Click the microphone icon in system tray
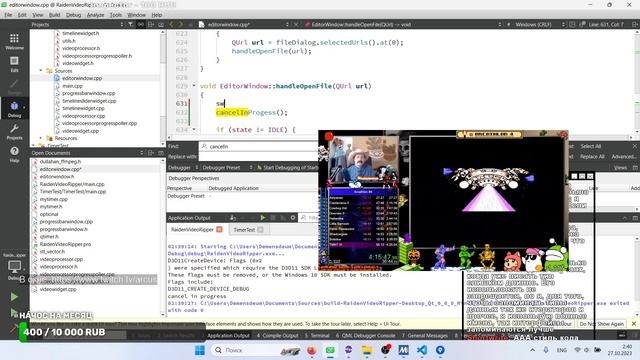Viewport: 640px width, 360px height. (x=546, y=350)
